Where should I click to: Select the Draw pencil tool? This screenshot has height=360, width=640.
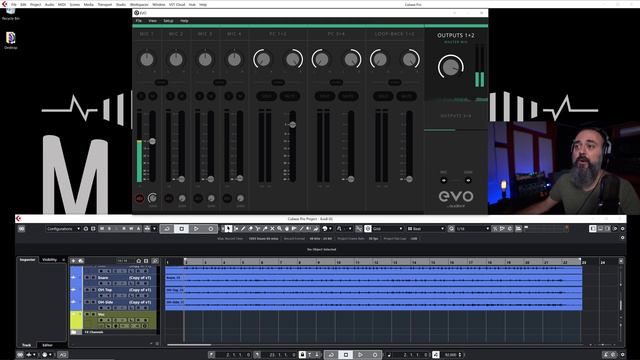243,229
